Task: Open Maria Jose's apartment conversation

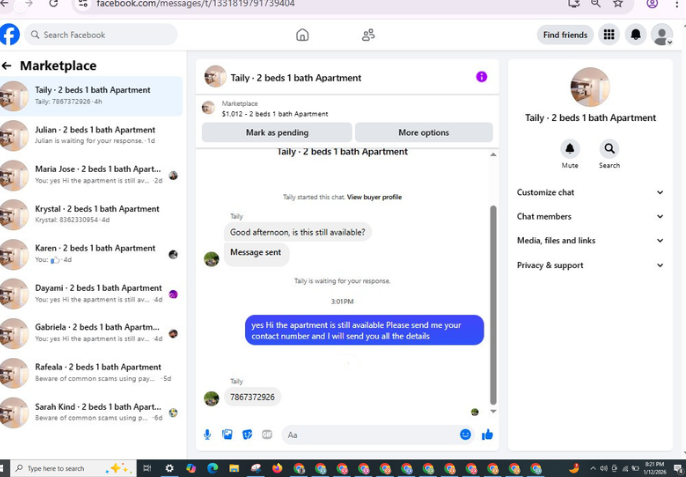Action: [91, 175]
